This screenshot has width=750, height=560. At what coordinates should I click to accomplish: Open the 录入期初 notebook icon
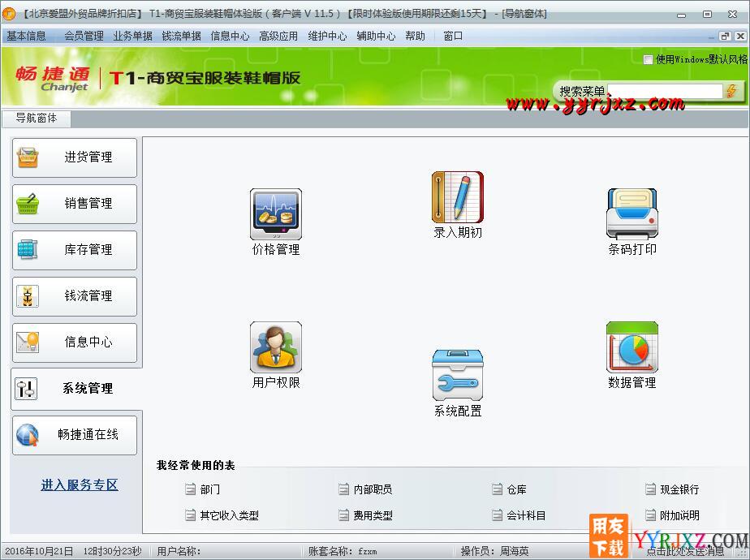click(x=457, y=205)
